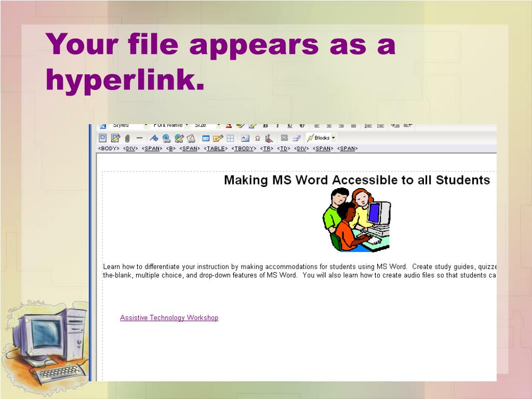The image size is (532, 399).
Task: Justify the text alignment
Action: pyautogui.click(x=353, y=126)
